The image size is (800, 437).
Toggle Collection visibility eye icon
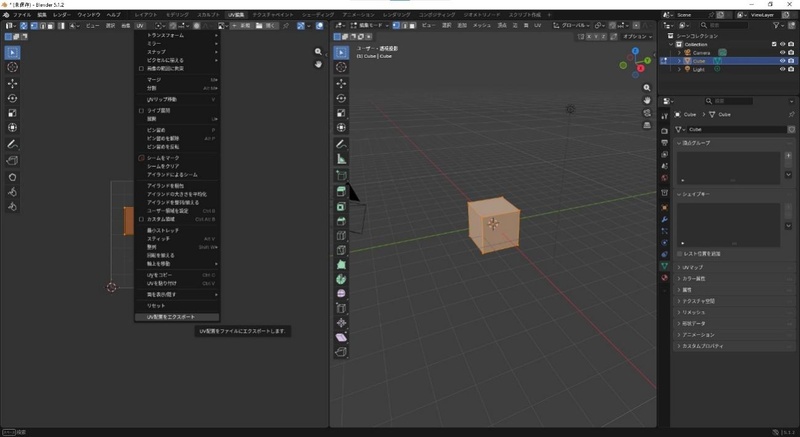click(782, 44)
